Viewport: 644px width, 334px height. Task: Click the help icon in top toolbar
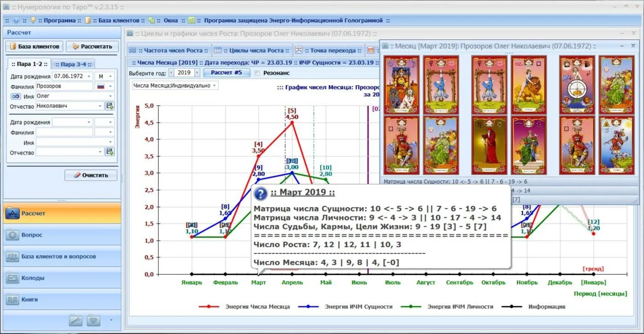click(x=16, y=20)
